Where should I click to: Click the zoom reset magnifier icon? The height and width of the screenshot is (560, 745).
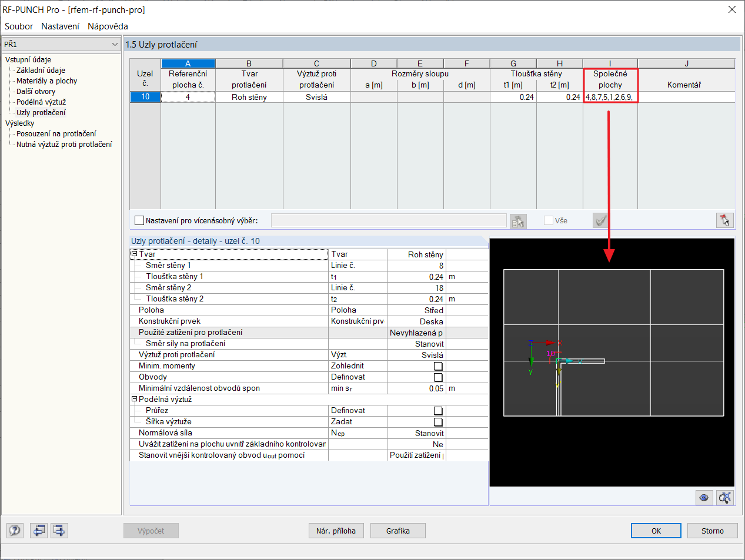click(725, 498)
